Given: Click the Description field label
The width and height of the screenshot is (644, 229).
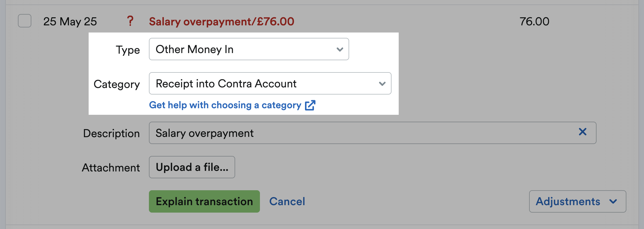Looking at the screenshot, I should tap(111, 133).
